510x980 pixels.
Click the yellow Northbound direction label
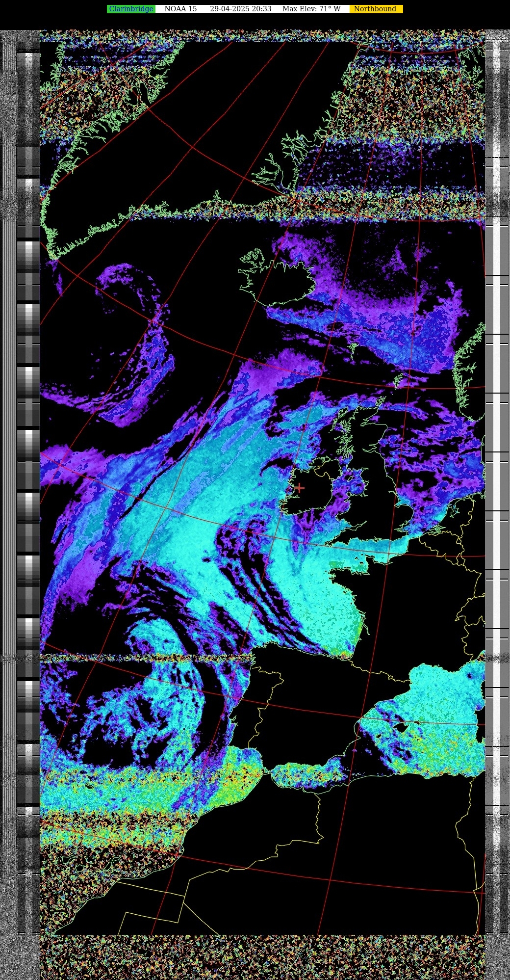pyautogui.click(x=376, y=9)
